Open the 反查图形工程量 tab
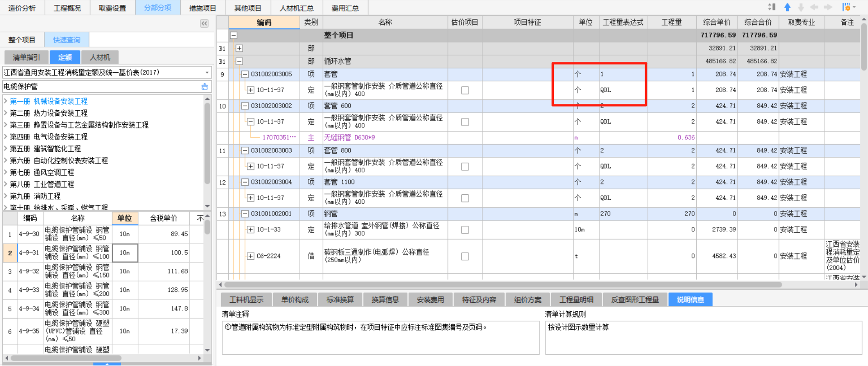The height and width of the screenshot is (366, 868). (x=635, y=300)
